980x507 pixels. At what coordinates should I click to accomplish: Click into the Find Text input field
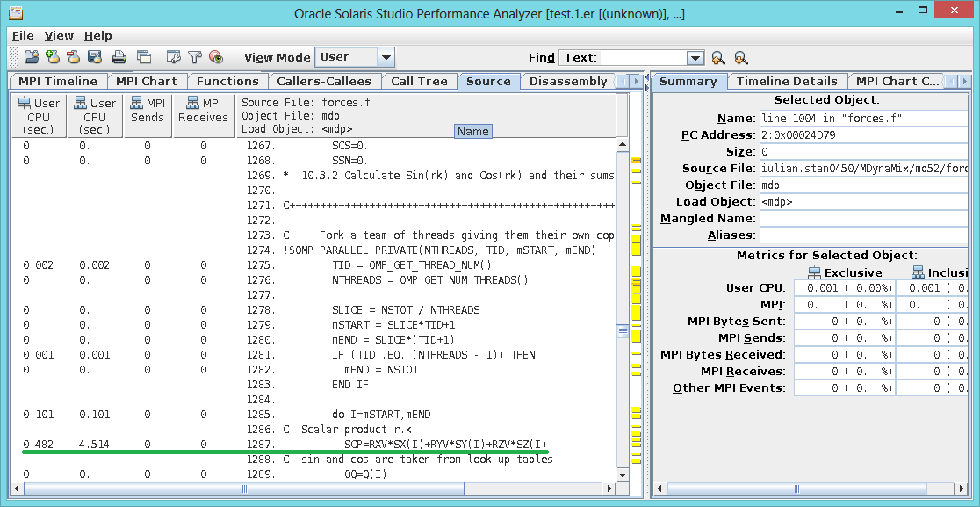point(643,58)
